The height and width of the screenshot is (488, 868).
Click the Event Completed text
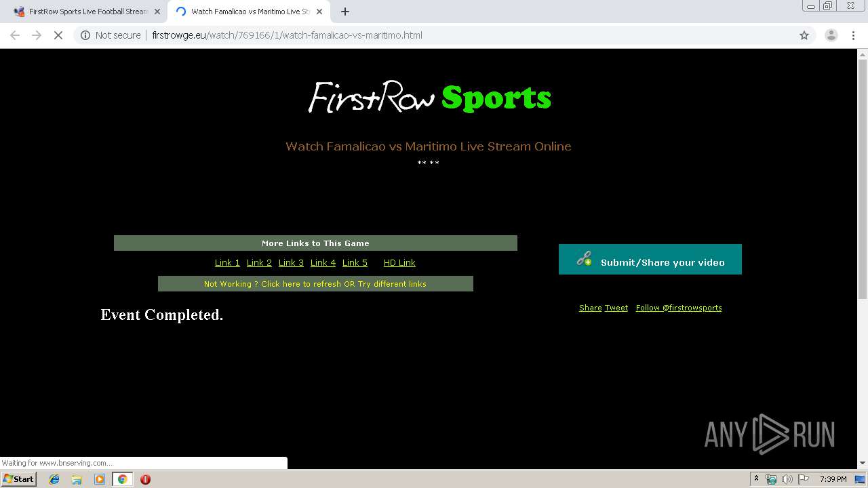(x=162, y=314)
